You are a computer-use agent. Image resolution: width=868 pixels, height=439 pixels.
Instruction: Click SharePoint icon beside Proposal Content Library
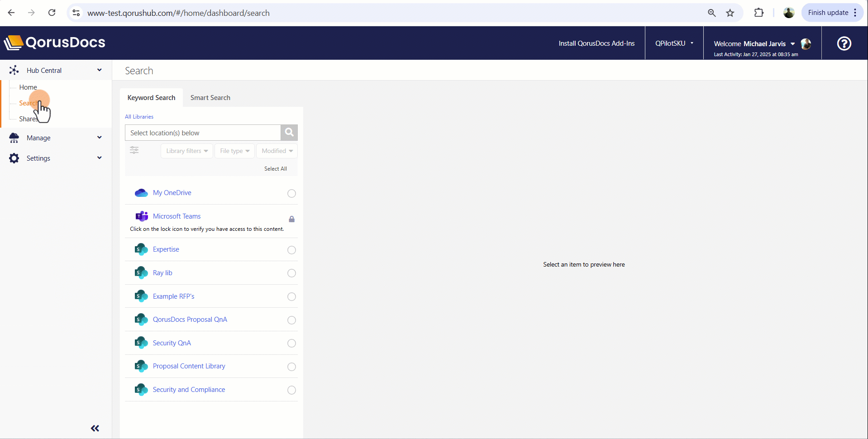point(141,366)
